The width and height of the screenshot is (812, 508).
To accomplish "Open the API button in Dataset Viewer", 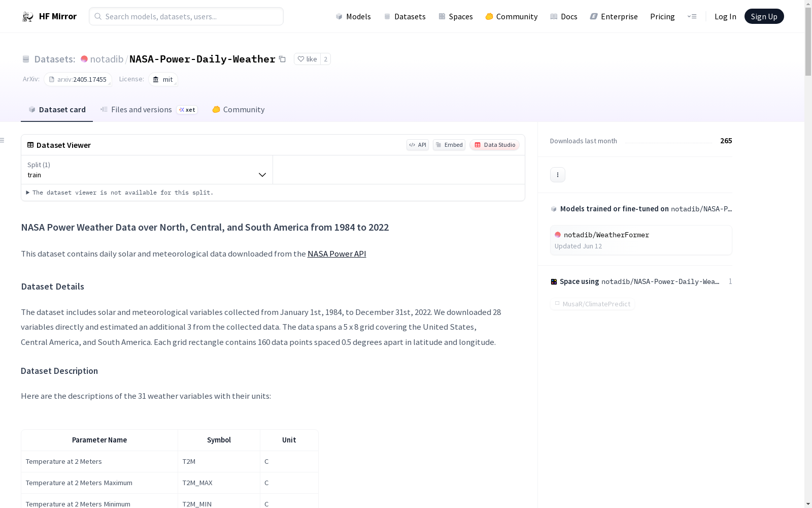I will pyautogui.click(x=418, y=145).
